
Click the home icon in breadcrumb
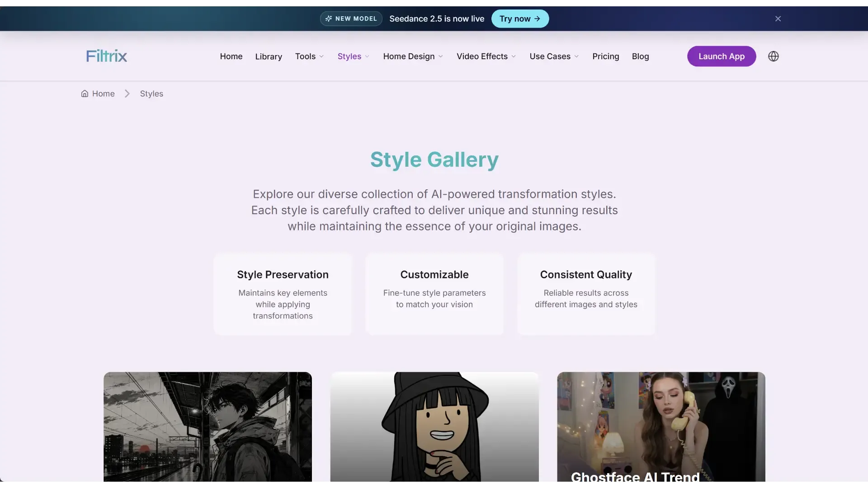85,94
